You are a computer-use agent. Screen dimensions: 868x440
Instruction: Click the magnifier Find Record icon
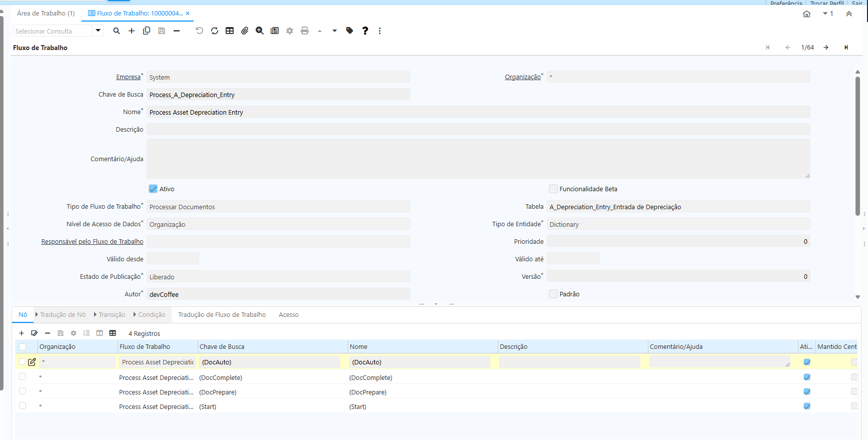(x=117, y=31)
